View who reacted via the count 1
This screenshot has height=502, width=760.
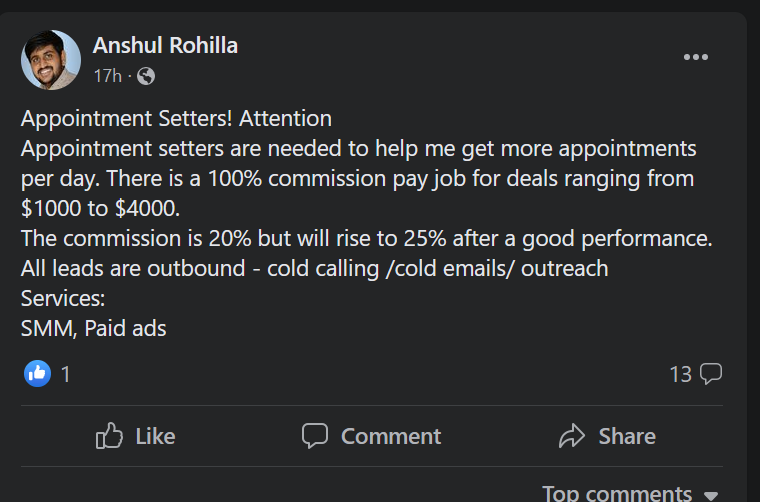click(x=66, y=374)
